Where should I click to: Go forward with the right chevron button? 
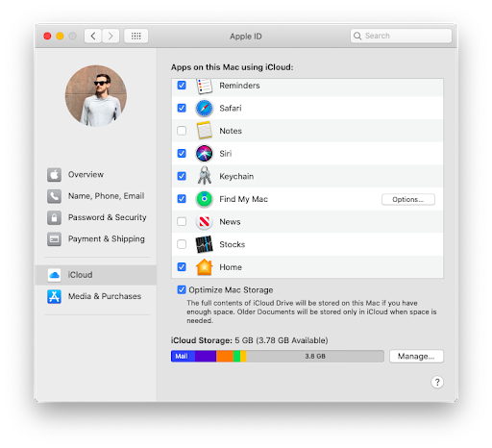click(x=111, y=36)
